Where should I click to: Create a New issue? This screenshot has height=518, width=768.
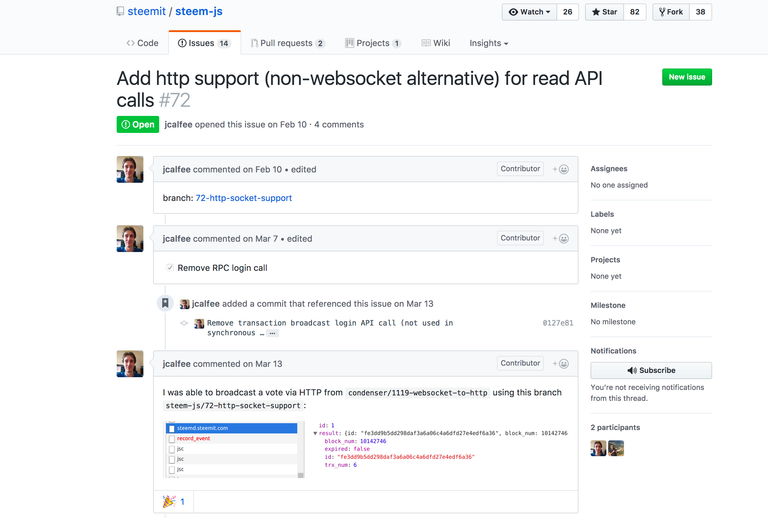click(x=687, y=77)
